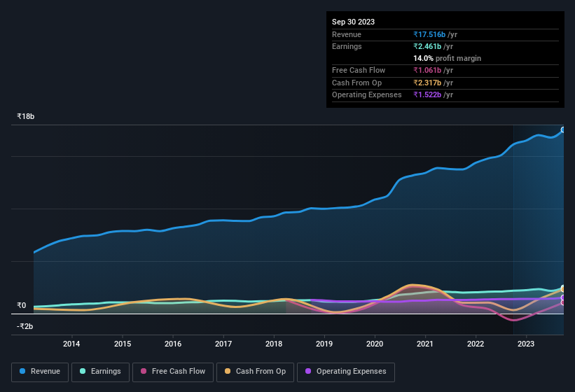Click the 2019 x-axis label
The image size is (575, 392).
[324, 344]
